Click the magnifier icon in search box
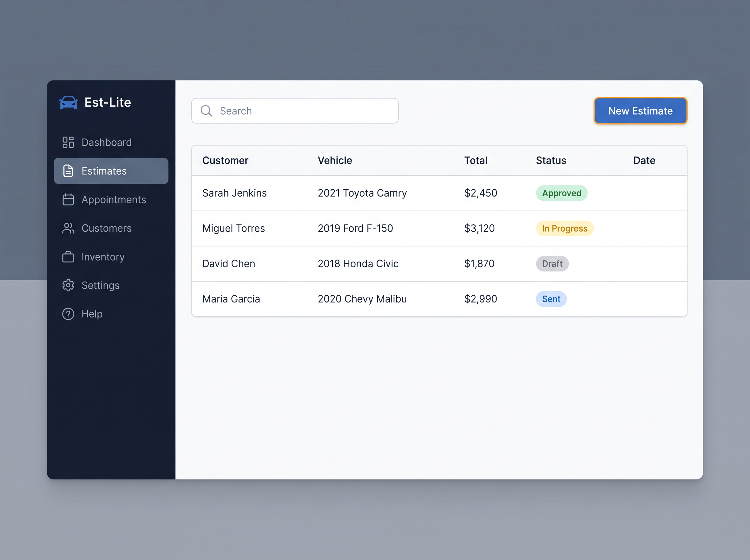 206,111
